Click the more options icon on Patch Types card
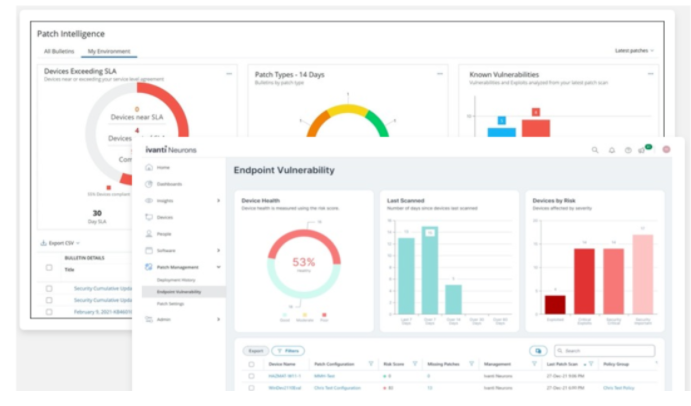This screenshot has width=691, height=406. tap(439, 73)
